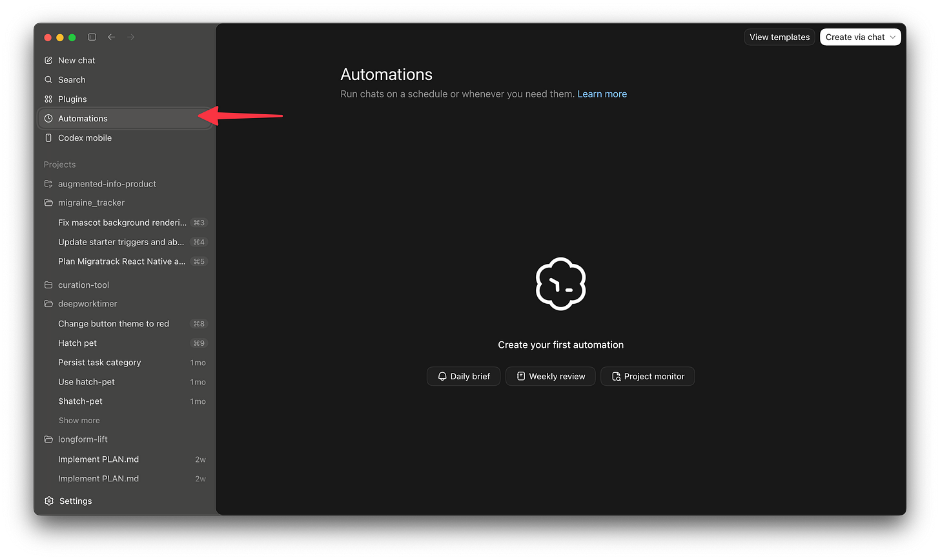Open chat Update starter triggers
940x560 pixels.
(x=125, y=242)
